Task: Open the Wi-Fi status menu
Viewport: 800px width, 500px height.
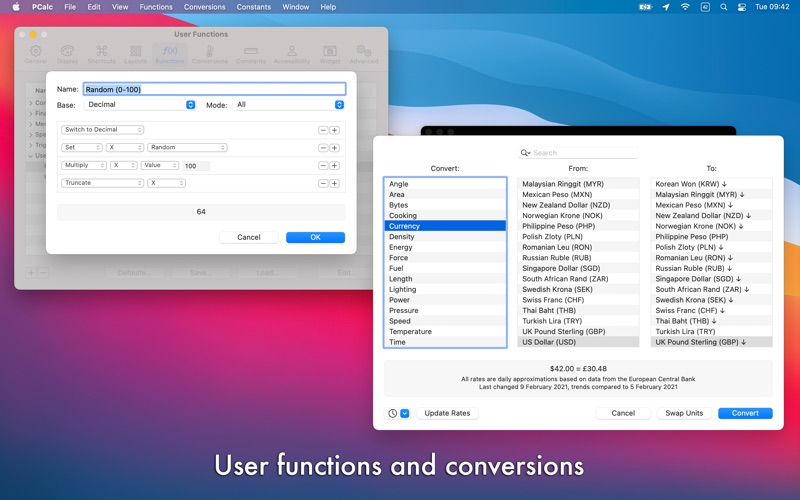Action: (x=685, y=7)
